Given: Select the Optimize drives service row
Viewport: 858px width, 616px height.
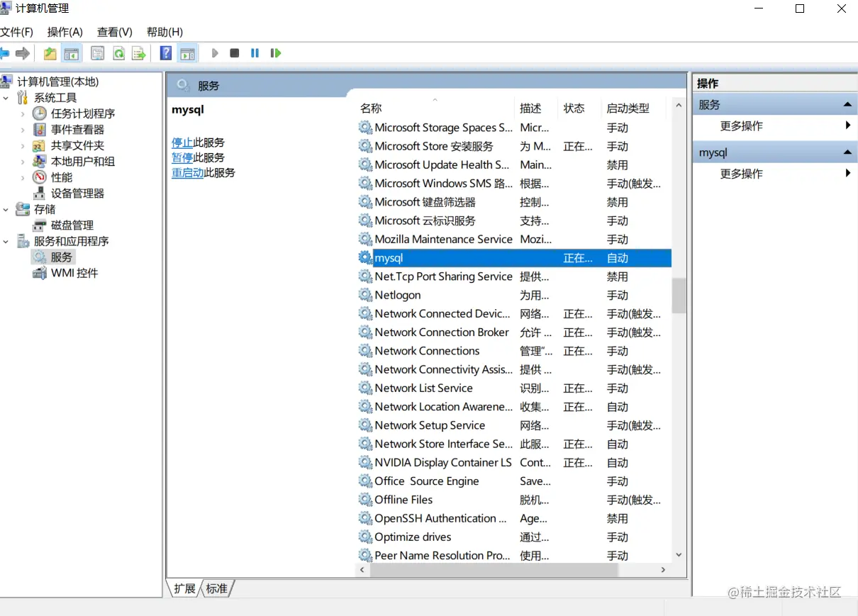Looking at the screenshot, I should point(513,537).
